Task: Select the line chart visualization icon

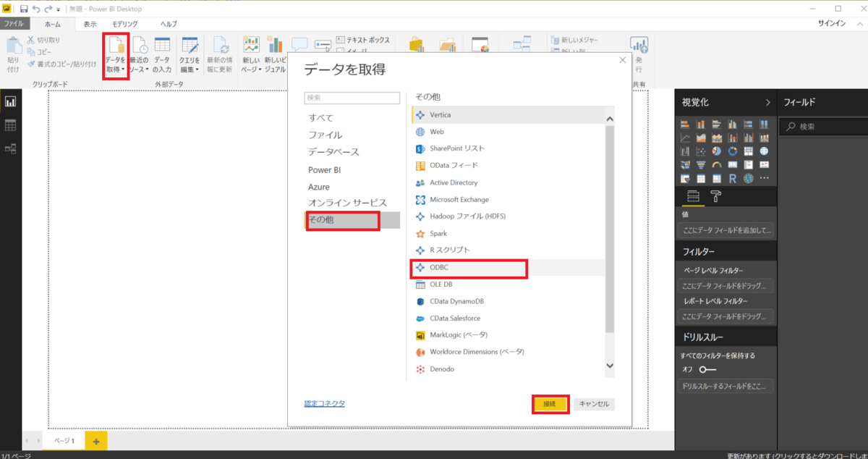Action: 685,138
